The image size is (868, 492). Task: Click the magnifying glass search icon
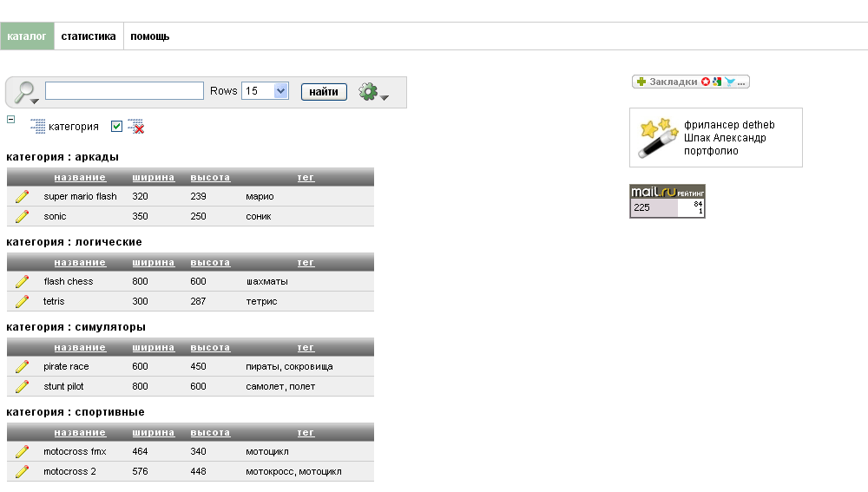coord(23,91)
